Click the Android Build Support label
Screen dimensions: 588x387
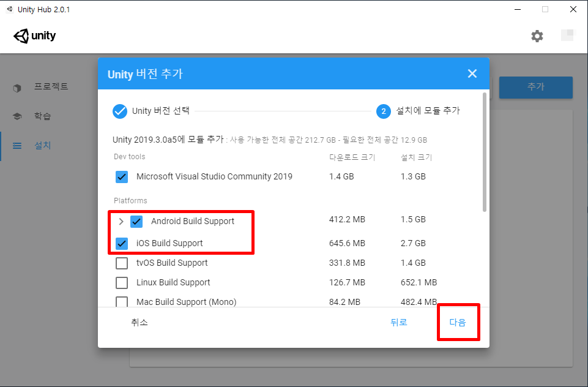[193, 221]
